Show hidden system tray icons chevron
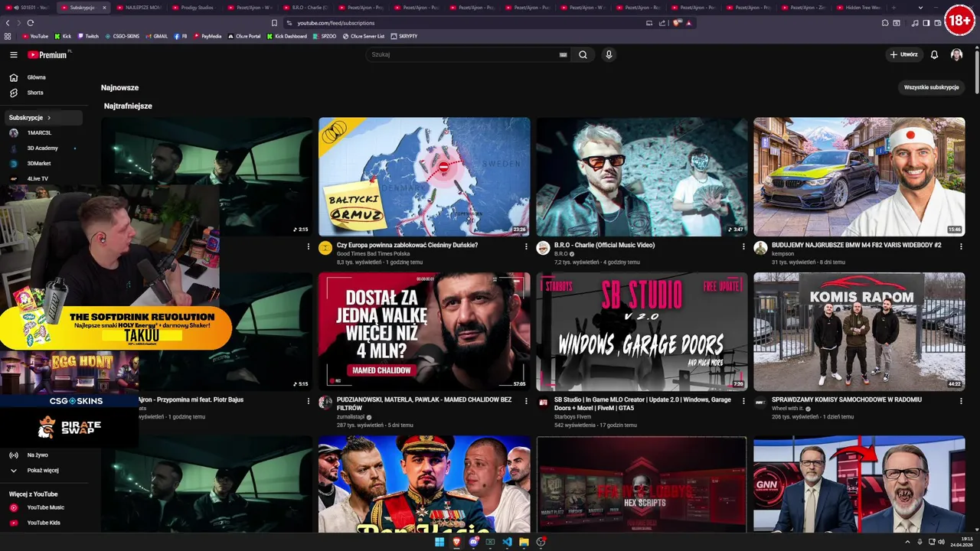The image size is (980, 551). (x=909, y=542)
